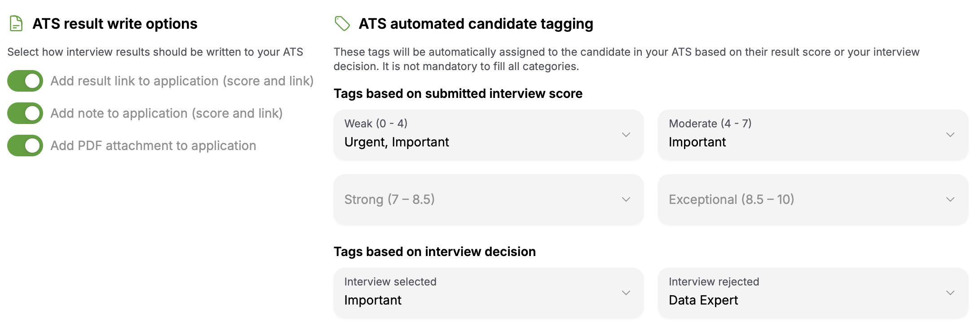The height and width of the screenshot is (327, 980).
Task: Toggle Add result link to application switch
Action: pyautogui.click(x=25, y=81)
